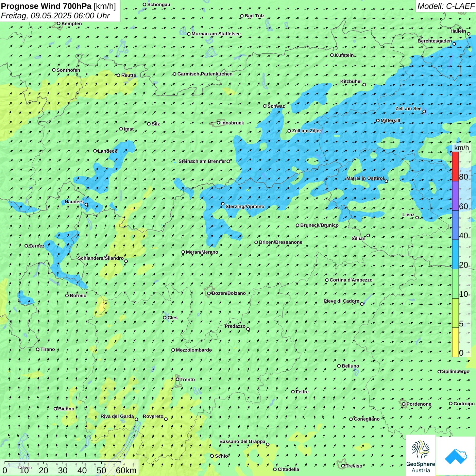Click the forecast date 'Freitag, 09.05.2025' text
The height and width of the screenshot is (476, 476).
[x=36, y=16]
